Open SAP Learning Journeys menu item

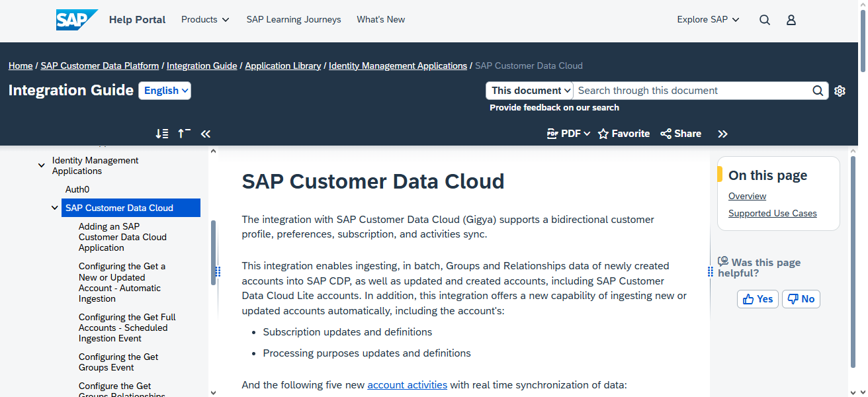tap(294, 20)
